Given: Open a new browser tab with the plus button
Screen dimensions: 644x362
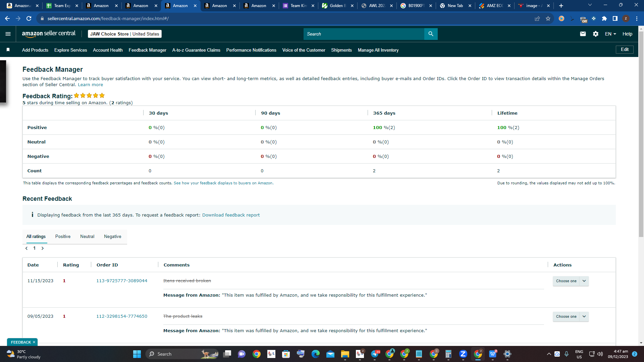Looking at the screenshot, I should (x=561, y=6).
